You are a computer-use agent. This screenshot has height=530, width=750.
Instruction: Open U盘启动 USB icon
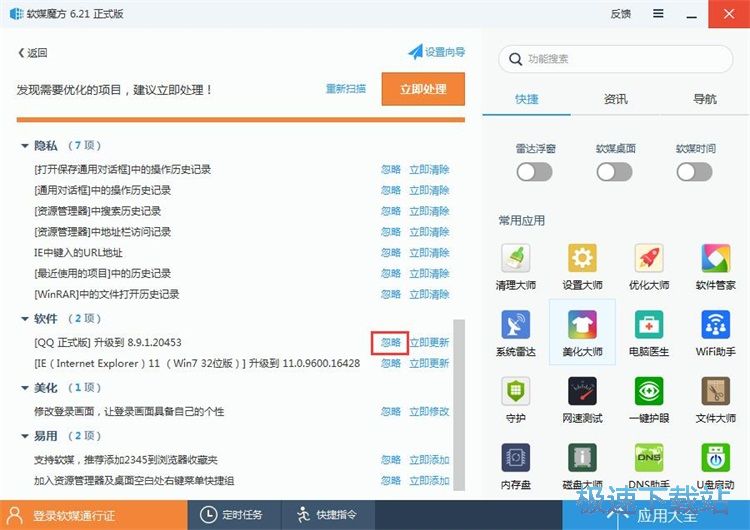[716, 457]
